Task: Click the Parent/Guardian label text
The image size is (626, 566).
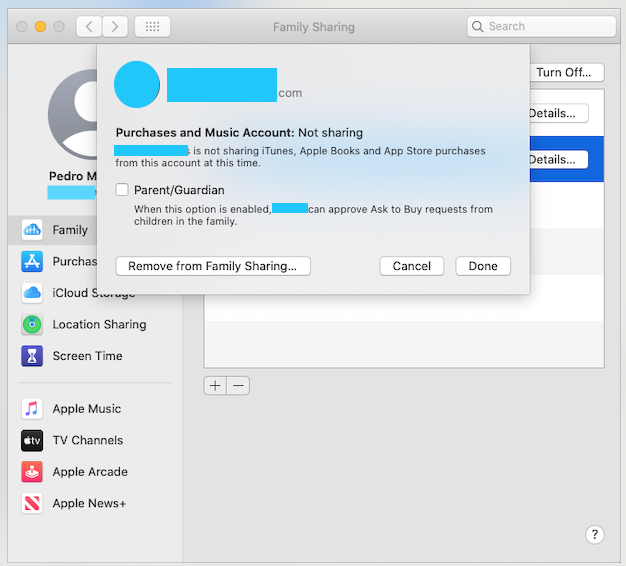Action: [x=179, y=190]
